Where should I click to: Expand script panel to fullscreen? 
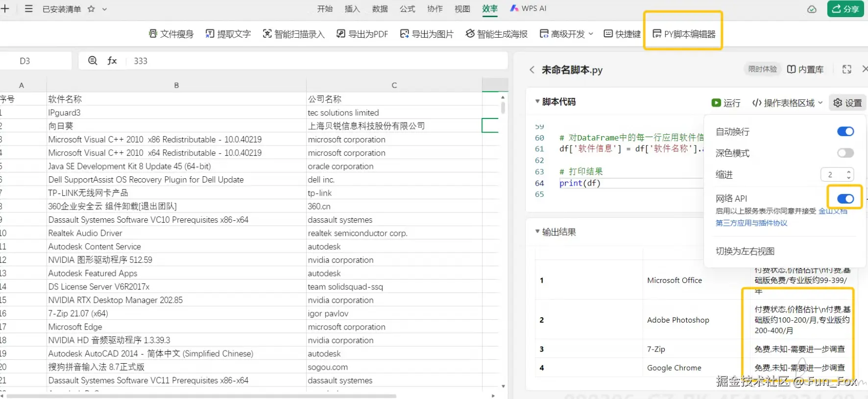point(846,69)
